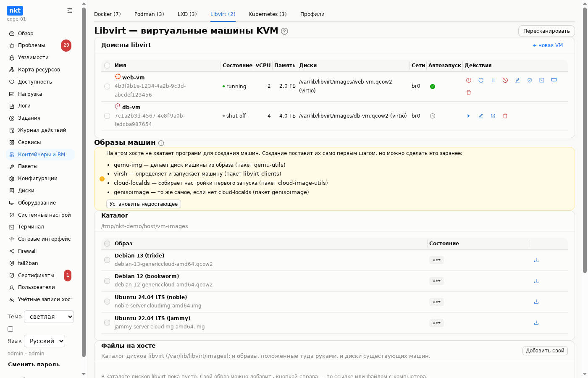Click the info icon next to Образы машин
Screen dimensions: 588x378
pos(161,143)
